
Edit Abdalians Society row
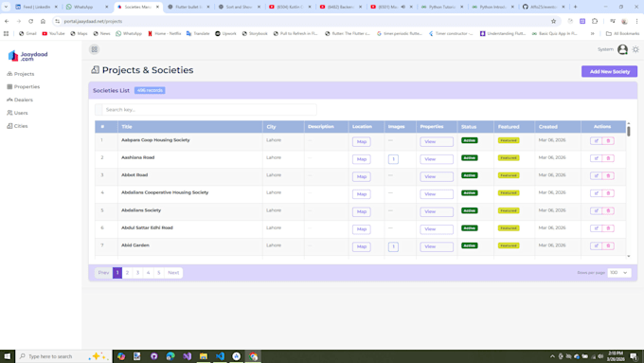click(x=596, y=211)
